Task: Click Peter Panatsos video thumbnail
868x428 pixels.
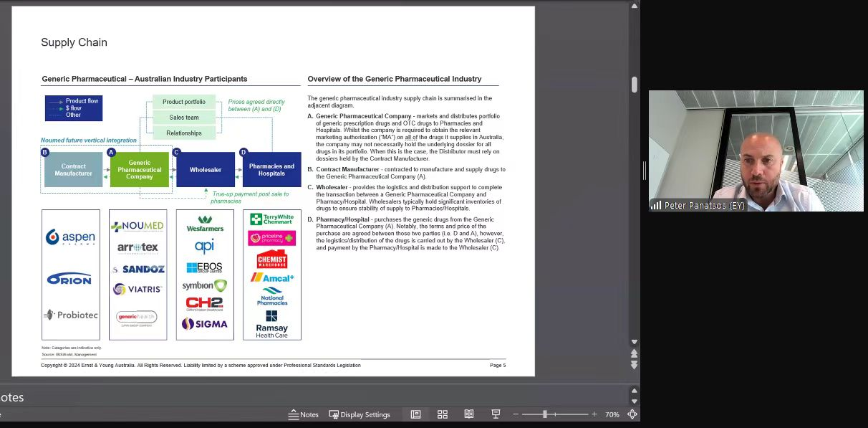Action: coord(756,151)
